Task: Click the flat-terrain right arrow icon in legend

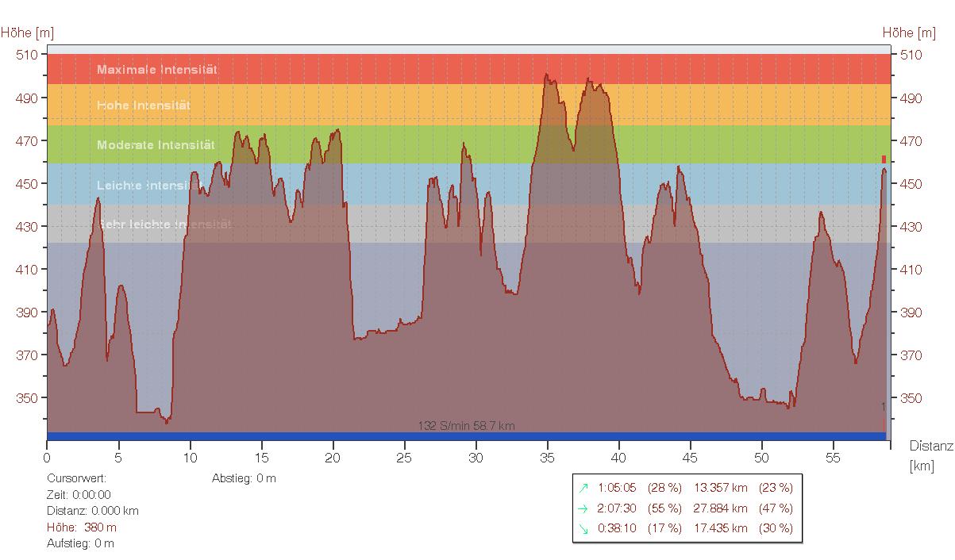Action: click(584, 508)
